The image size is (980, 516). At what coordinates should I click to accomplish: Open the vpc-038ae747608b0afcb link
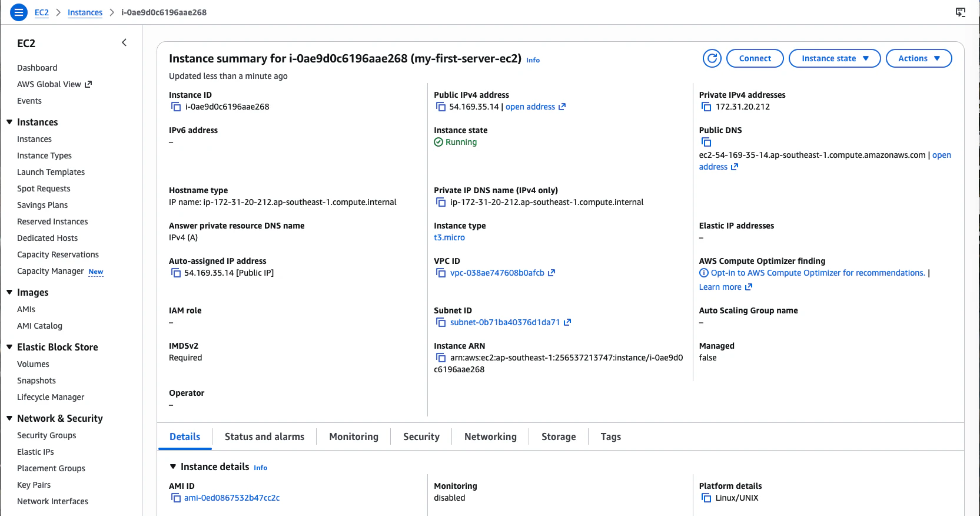[x=497, y=273]
